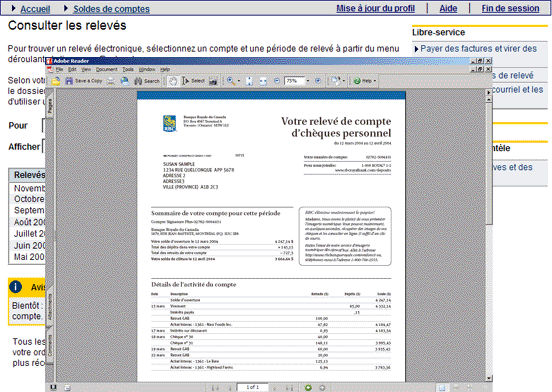Open the Rotate view dropdown arrow

[x=344, y=81]
